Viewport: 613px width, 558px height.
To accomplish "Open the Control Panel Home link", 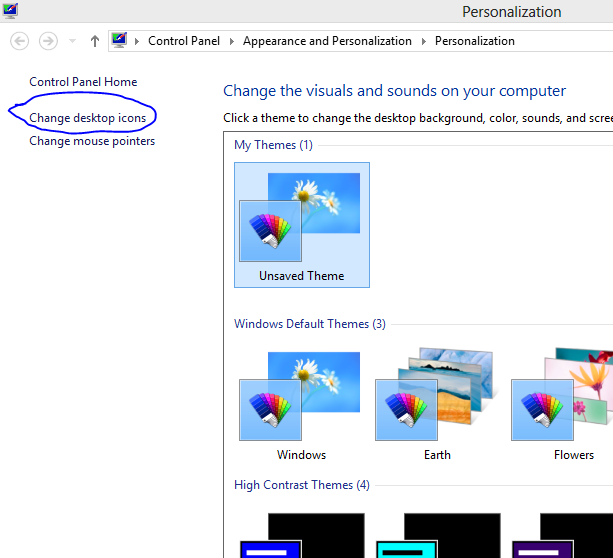I will (83, 82).
